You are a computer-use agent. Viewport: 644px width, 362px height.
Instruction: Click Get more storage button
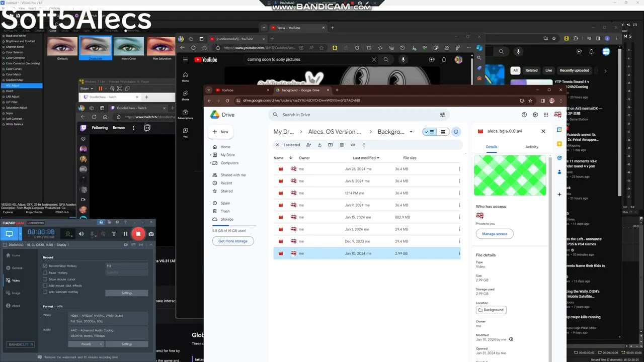pyautogui.click(x=233, y=241)
